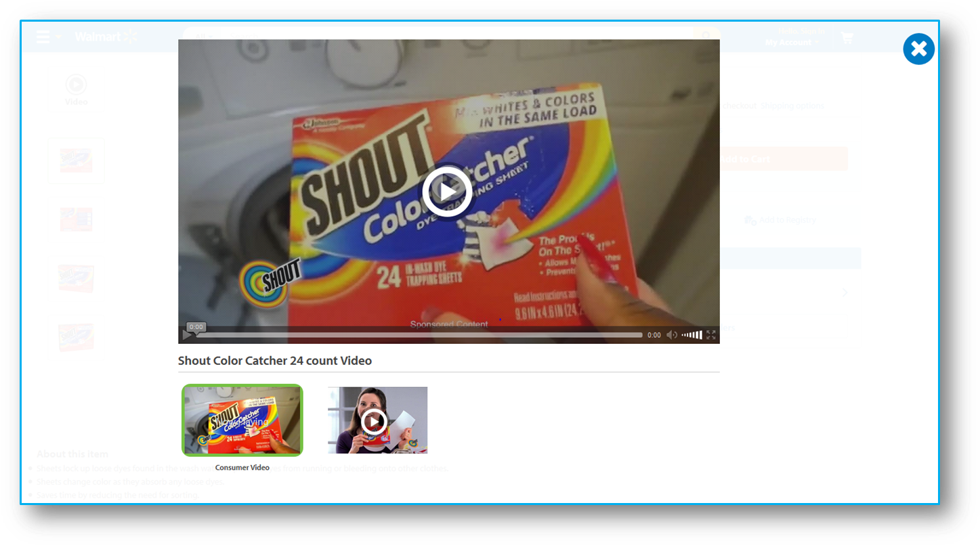Open the All departments dropdown in the search bar
Screen dimensions: 980x545
pyautogui.click(x=203, y=37)
